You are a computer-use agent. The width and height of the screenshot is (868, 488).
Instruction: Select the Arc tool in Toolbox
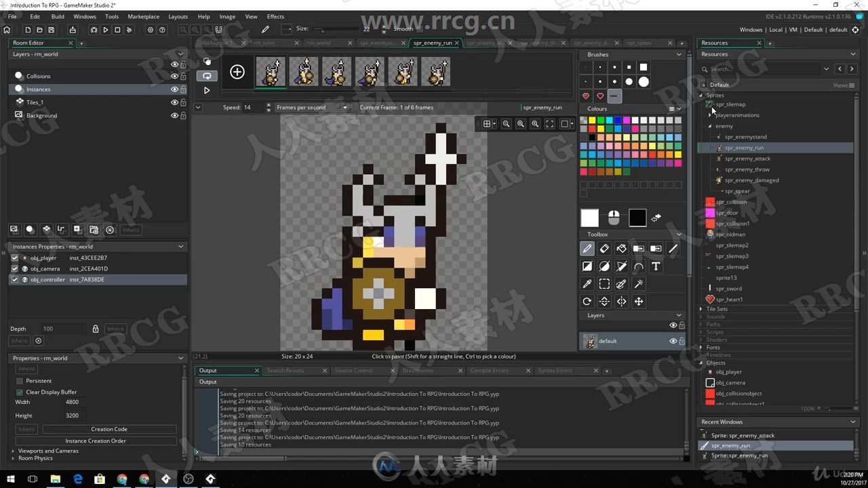click(x=639, y=266)
